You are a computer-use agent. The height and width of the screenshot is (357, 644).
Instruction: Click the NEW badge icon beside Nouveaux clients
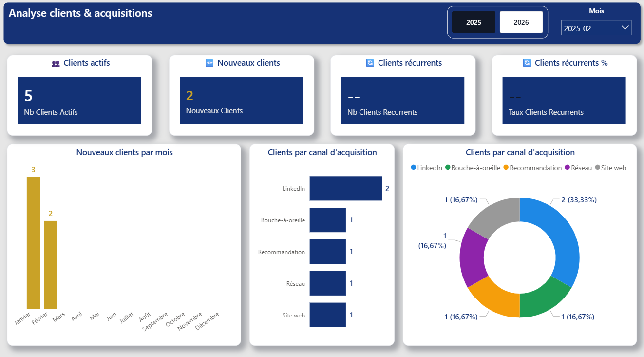pyautogui.click(x=209, y=63)
